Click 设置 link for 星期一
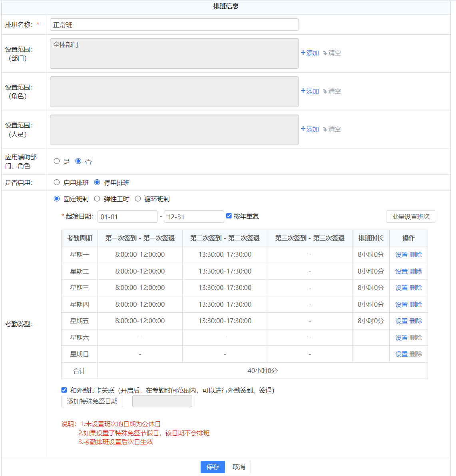The height and width of the screenshot is (476, 456). click(x=401, y=255)
